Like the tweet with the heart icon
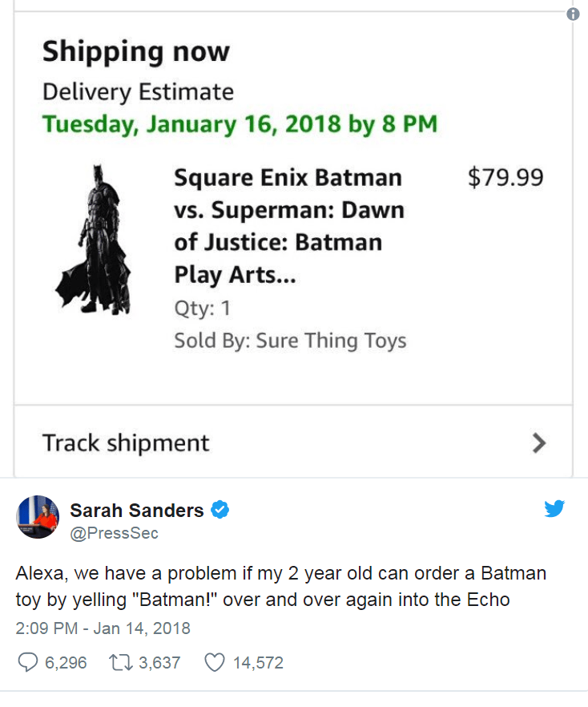Screen dimensions: 588x707 point(214,663)
